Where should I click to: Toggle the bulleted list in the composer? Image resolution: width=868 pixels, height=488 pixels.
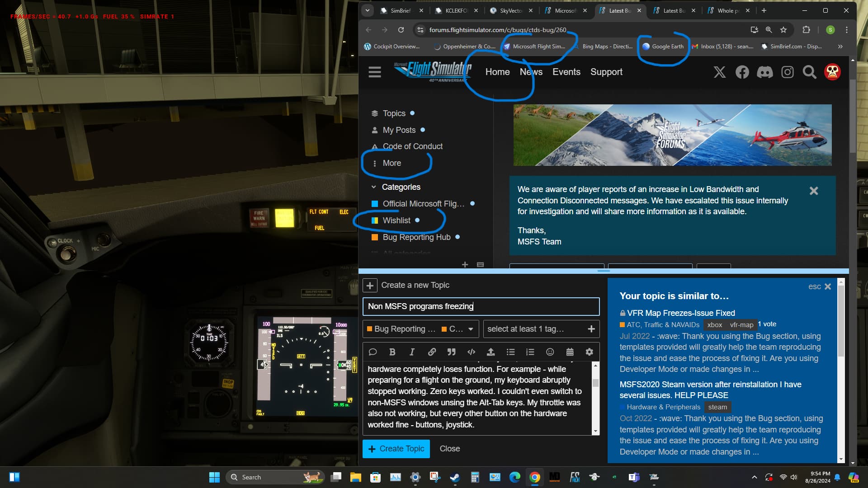pyautogui.click(x=510, y=352)
